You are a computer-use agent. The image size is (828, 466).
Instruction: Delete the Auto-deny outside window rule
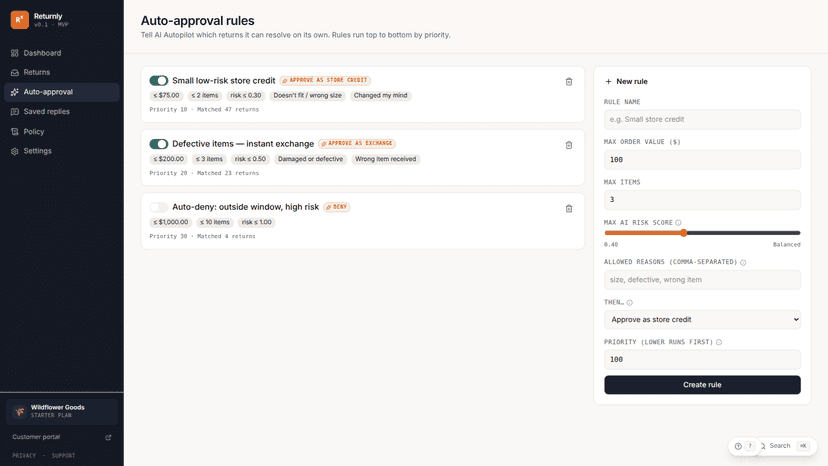[x=569, y=208]
